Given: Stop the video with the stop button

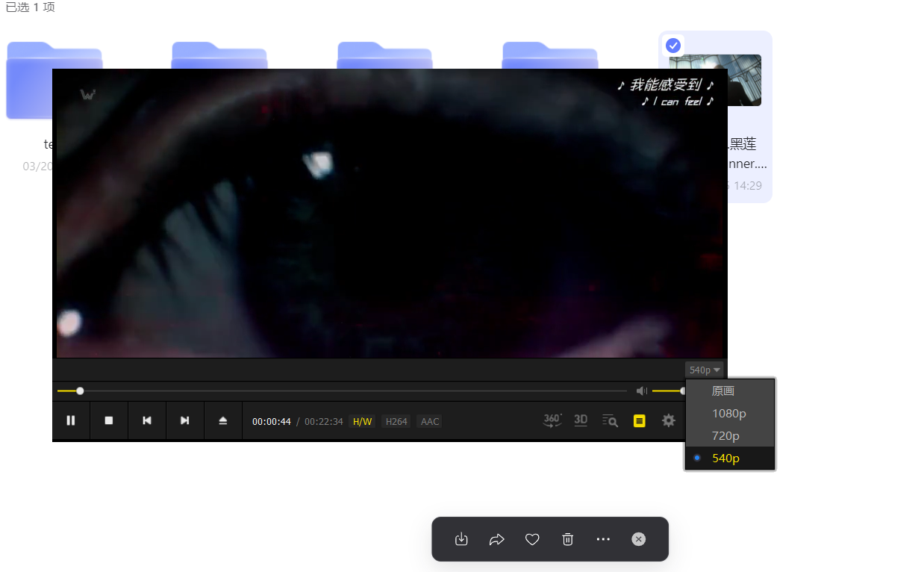Looking at the screenshot, I should tap(109, 420).
